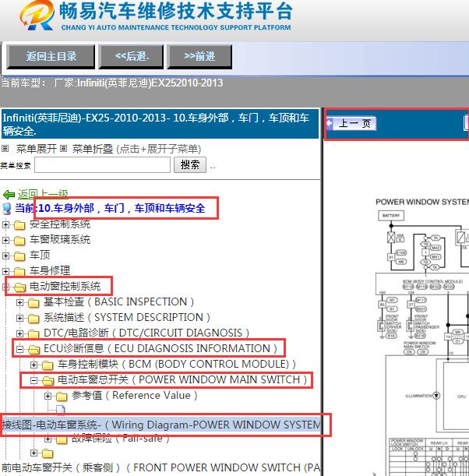Expand the 车身修理 tree node
This screenshot has height=476, width=469.
(5, 271)
